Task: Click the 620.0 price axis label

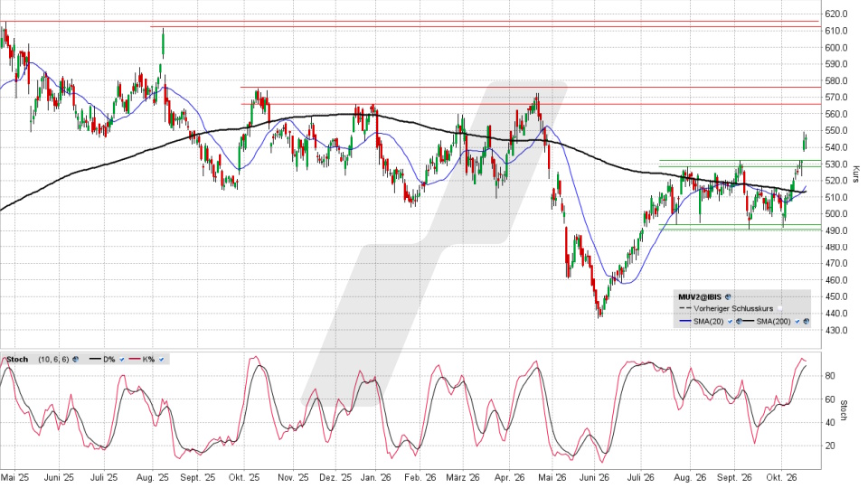Action: pos(835,14)
